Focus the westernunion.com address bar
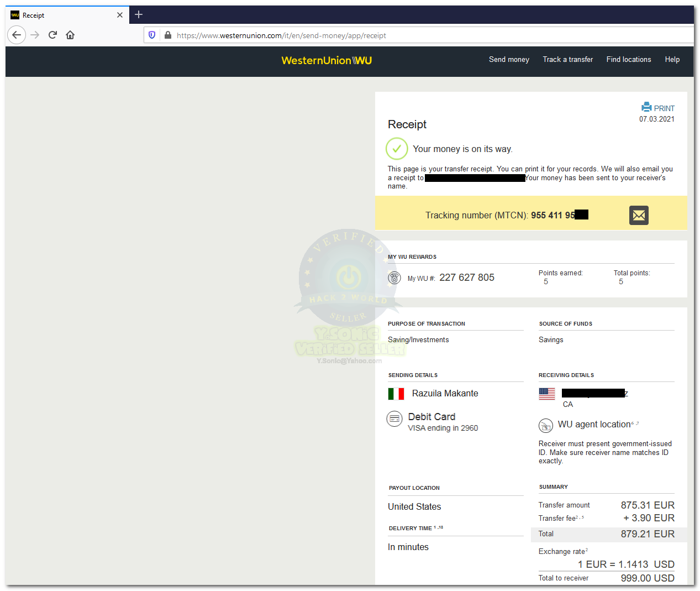 420,35
